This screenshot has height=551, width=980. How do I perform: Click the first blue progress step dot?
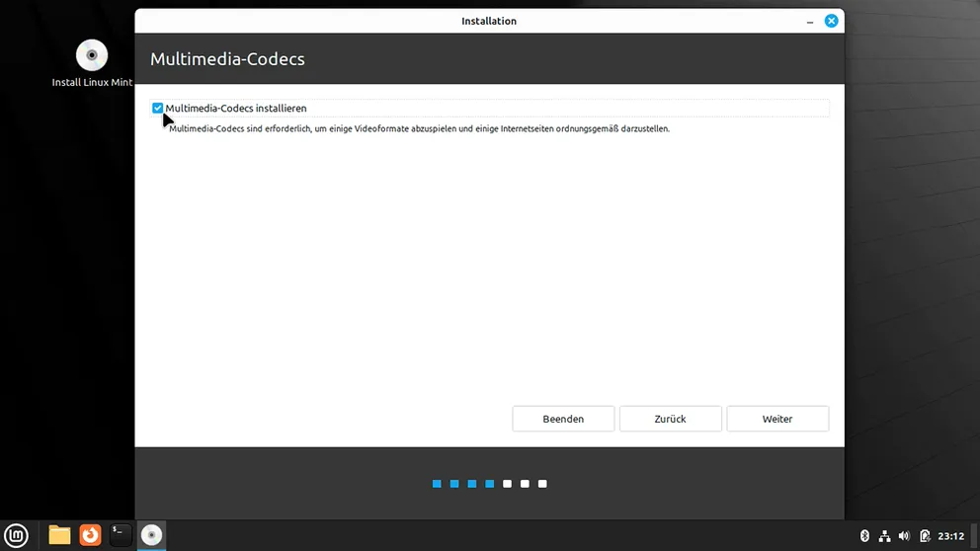[x=437, y=484]
